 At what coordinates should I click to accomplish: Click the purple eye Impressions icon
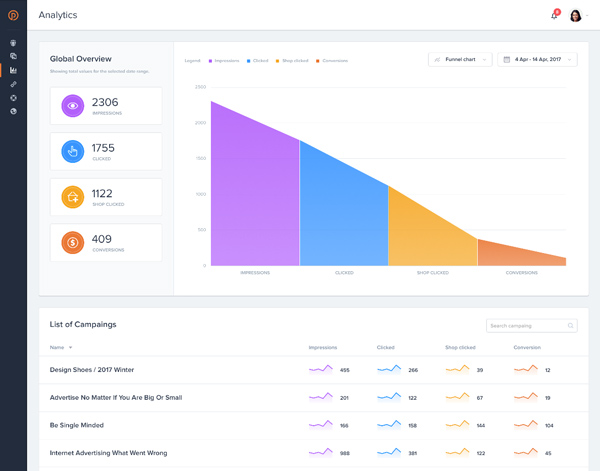[71, 106]
